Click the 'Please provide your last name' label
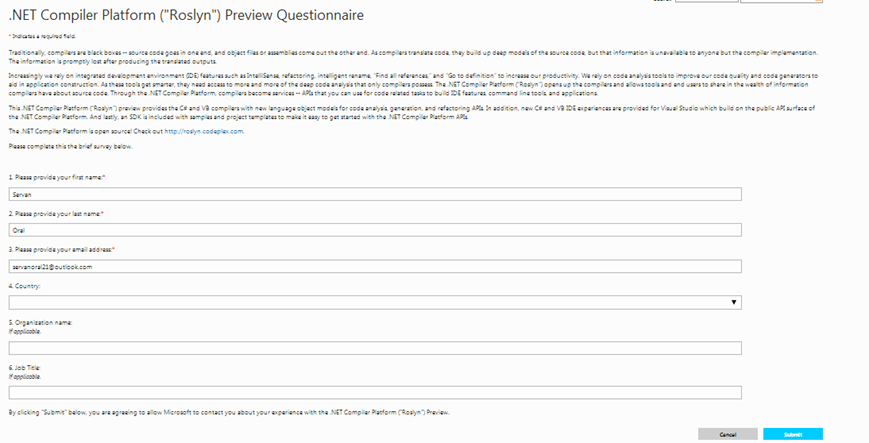869x443 pixels. point(56,213)
